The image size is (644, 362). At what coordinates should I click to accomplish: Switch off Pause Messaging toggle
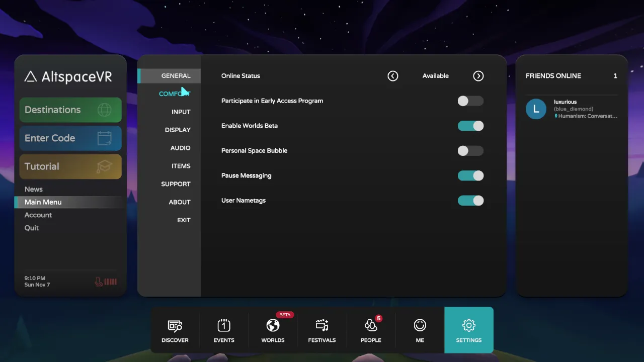tap(470, 175)
